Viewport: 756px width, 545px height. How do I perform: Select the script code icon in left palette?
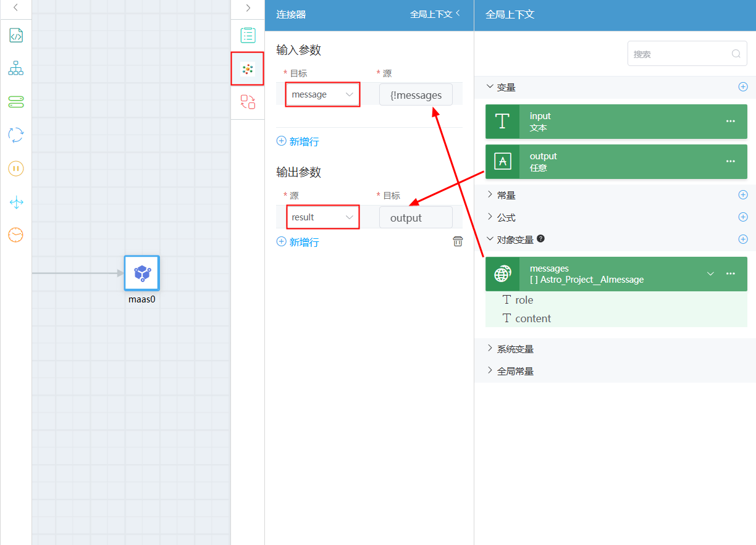point(16,36)
